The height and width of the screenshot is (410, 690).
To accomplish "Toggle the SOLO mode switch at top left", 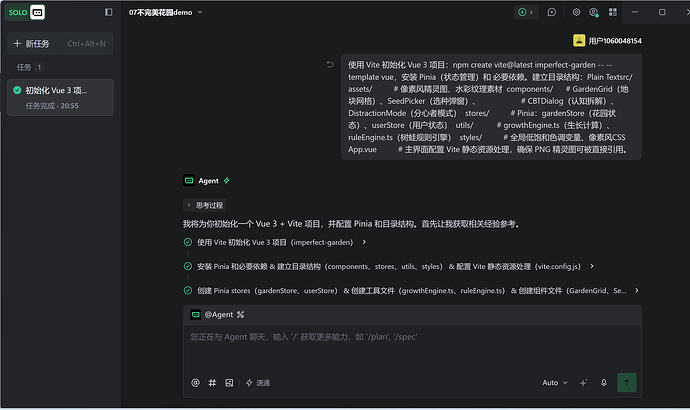I will (x=26, y=12).
